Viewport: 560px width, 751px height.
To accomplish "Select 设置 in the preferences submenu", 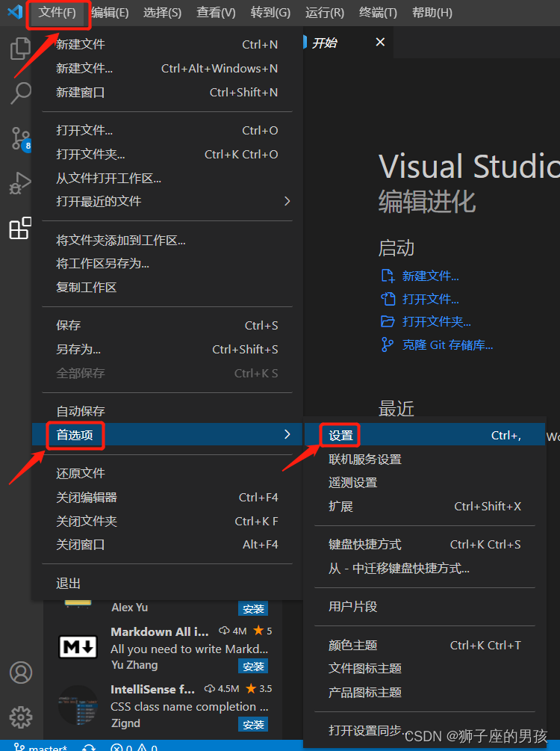I will tap(425, 436).
